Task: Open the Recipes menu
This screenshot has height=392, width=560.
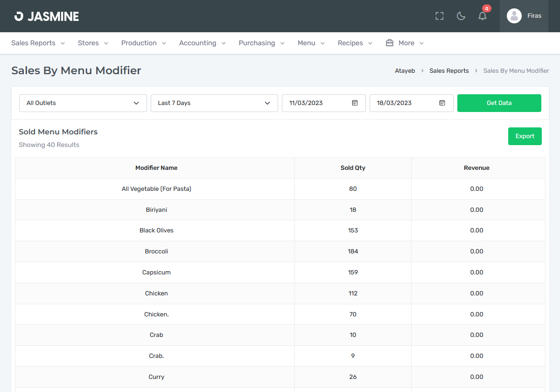Action: tap(355, 43)
